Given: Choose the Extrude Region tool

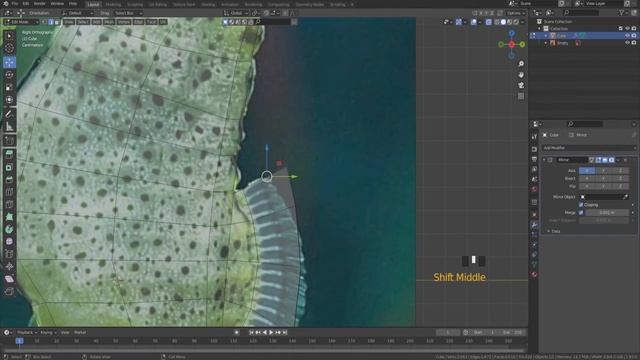Looking at the screenshot, I should [9, 155].
